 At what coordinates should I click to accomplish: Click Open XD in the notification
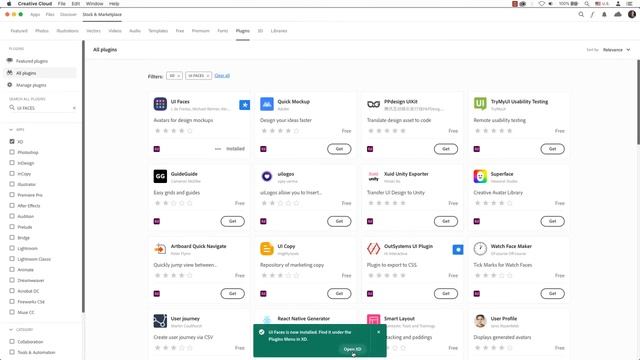[352, 349]
